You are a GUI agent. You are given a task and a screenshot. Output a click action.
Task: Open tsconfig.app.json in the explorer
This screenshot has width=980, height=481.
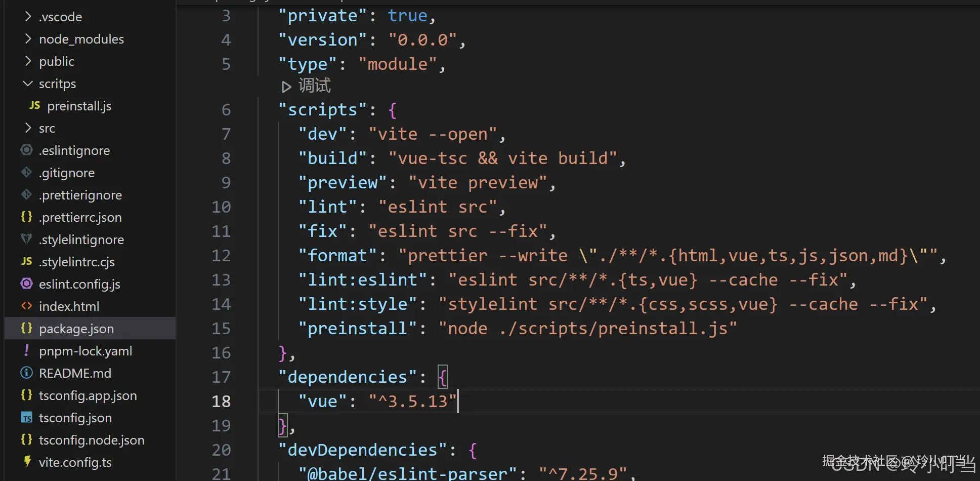click(88, 395)
